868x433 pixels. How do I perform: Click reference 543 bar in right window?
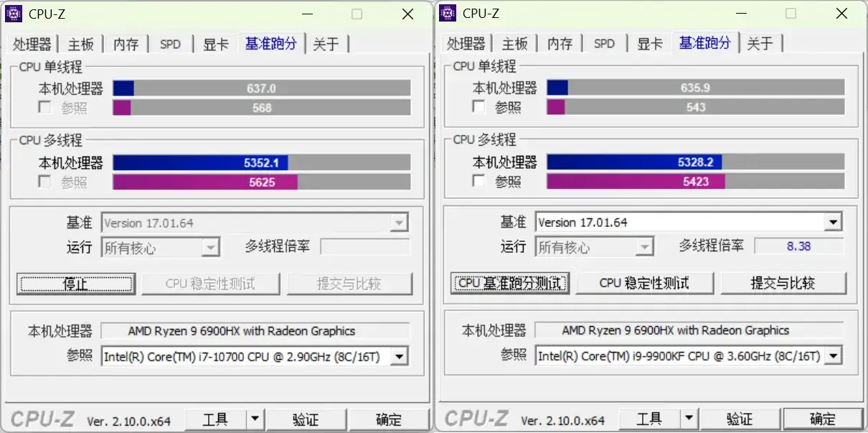pyautogui.click(x=696, y=107)
